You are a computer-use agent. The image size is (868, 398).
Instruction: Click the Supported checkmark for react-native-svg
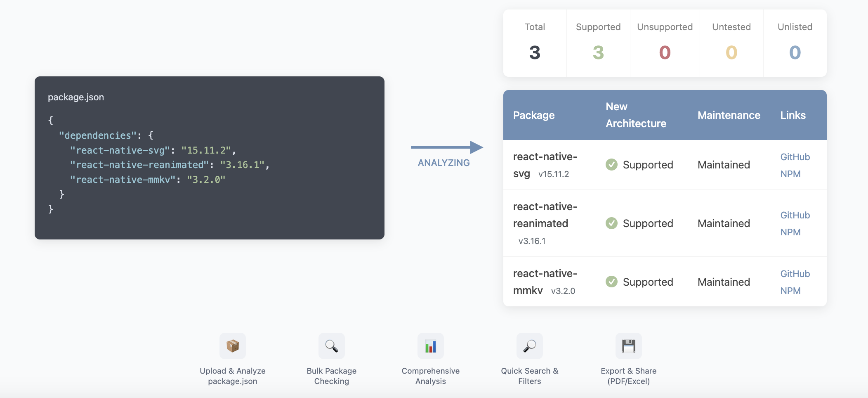click(x=612, y=165)
